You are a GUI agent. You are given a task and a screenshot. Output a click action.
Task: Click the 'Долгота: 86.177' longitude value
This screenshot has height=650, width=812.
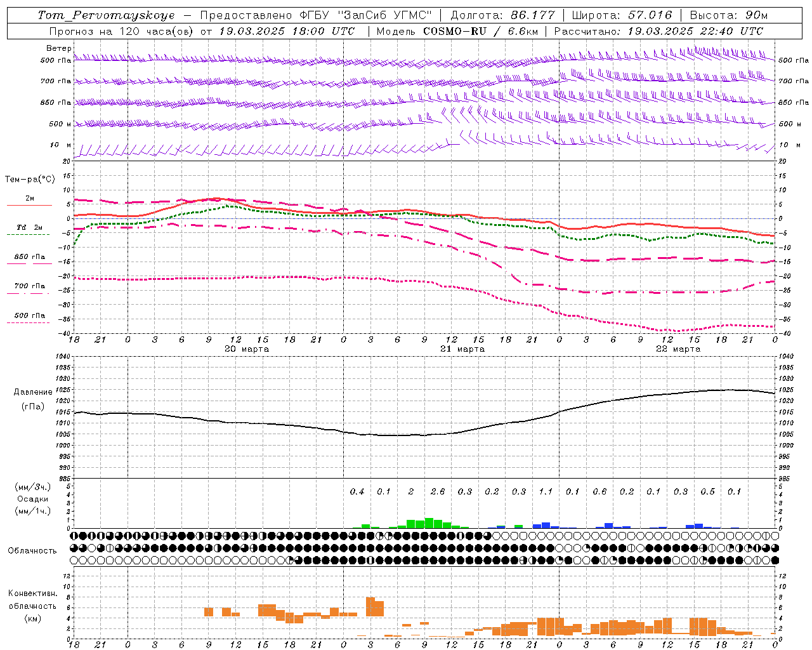(x=502, y=15)
